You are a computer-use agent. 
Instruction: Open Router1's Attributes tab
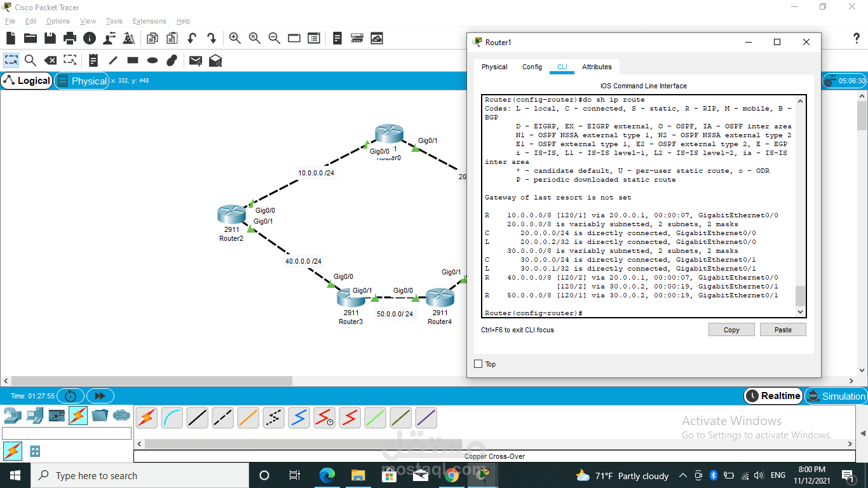coord(597,67)
